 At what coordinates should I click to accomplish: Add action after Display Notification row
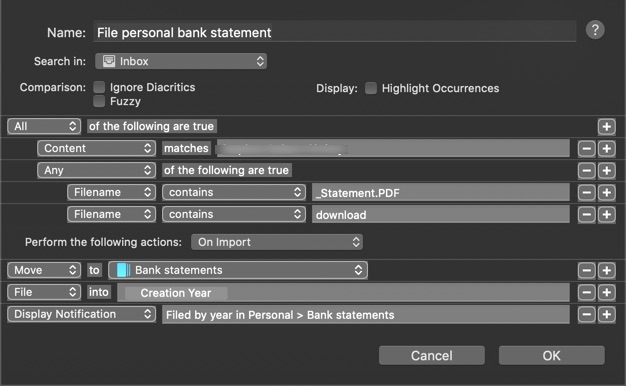tap(606, 315)
